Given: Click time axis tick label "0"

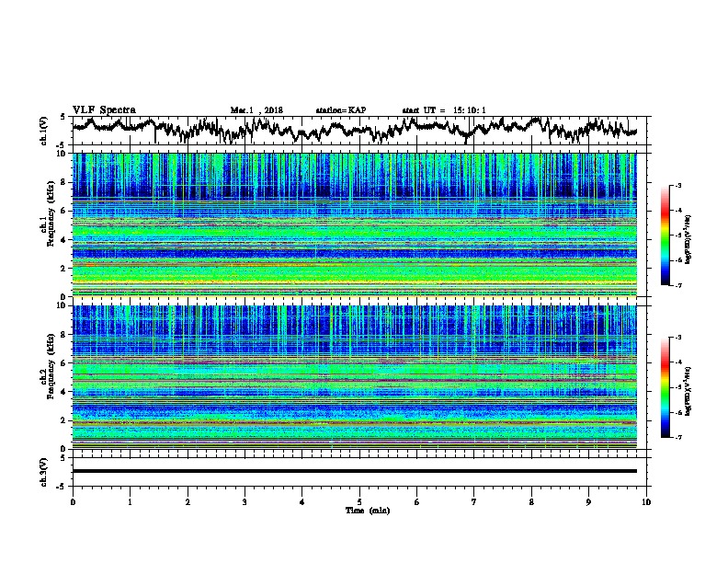Looking at the screenshot, I should (x=73, y=502).
